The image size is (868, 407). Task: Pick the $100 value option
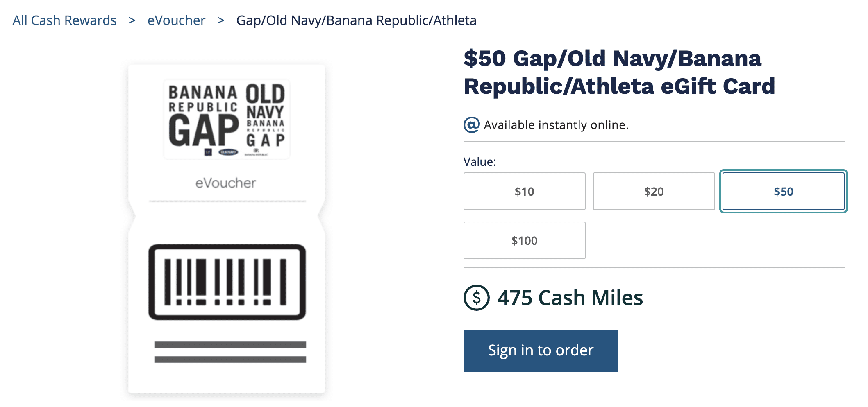(x=524, y=240)
